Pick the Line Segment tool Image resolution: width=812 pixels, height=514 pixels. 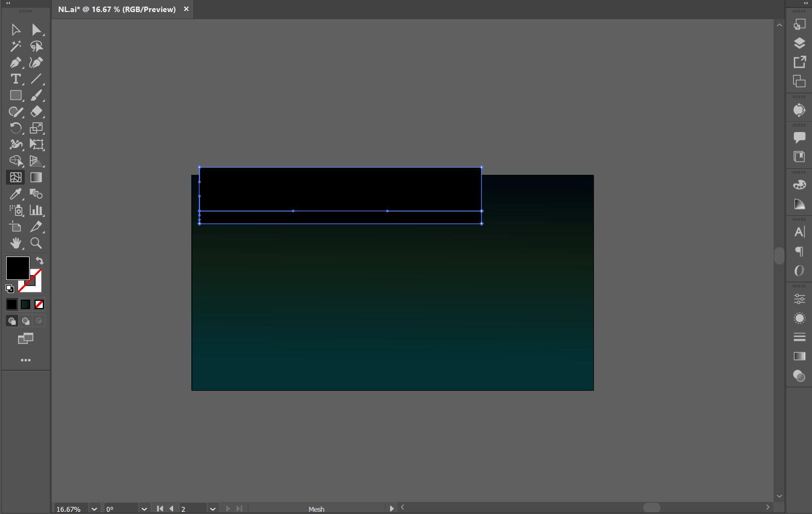coord(36,79)
